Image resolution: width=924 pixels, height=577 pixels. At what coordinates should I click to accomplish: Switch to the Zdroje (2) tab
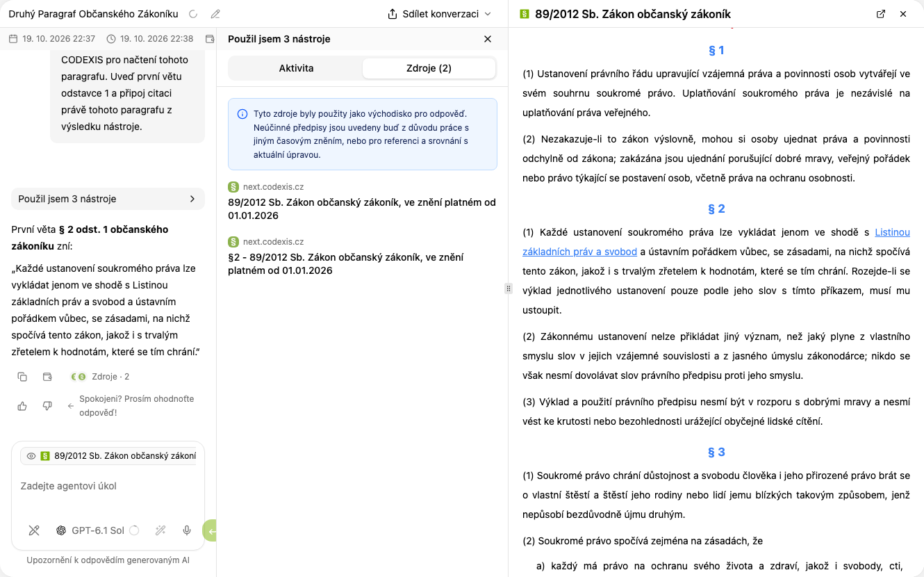click(429, 68)
